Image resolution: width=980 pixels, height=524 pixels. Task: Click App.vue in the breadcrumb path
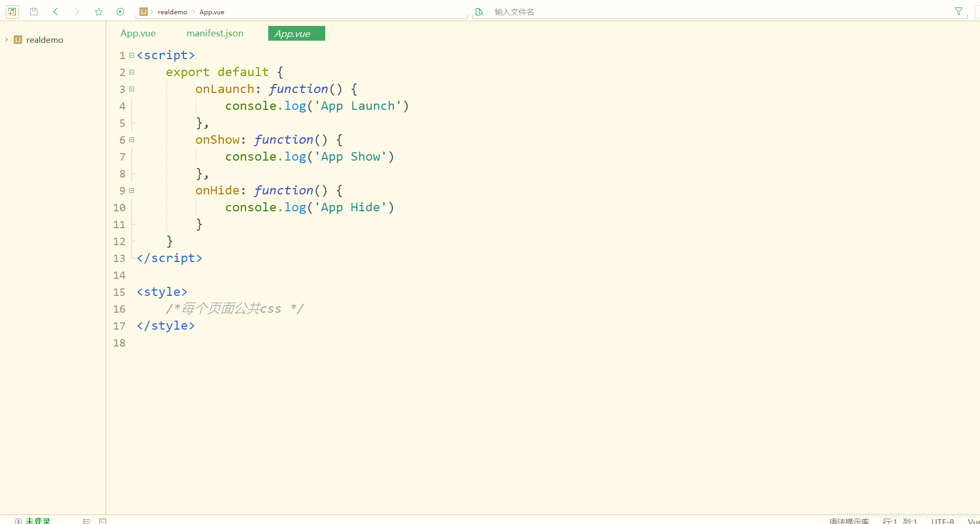coord(212,12)
